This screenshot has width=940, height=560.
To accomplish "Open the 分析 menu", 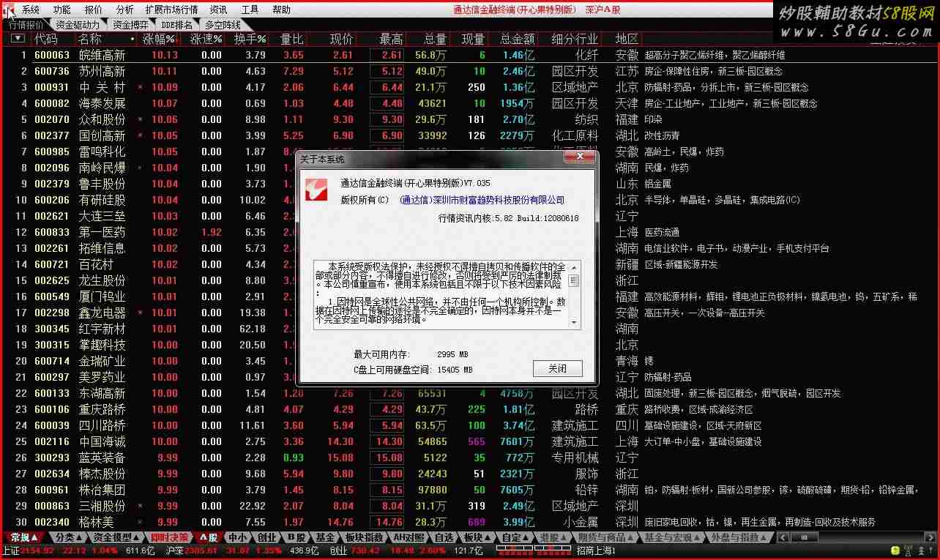I will tap(125, 10).
